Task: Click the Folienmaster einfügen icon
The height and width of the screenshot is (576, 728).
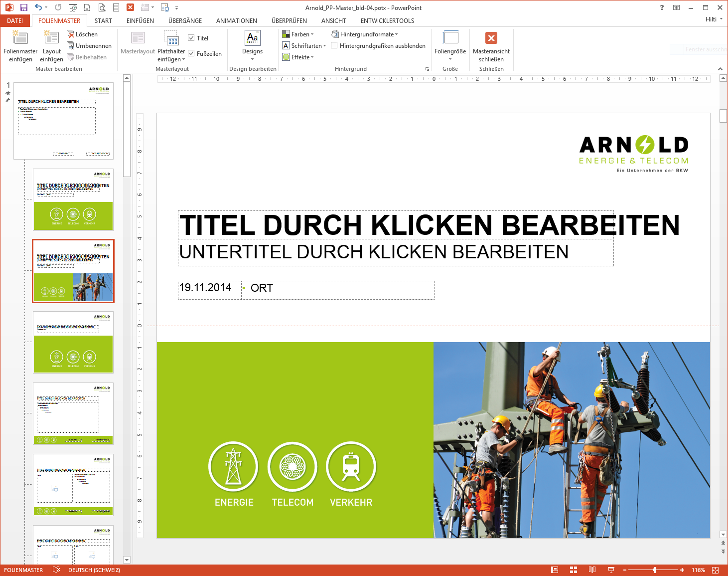Action: click(x=20, y=37)
